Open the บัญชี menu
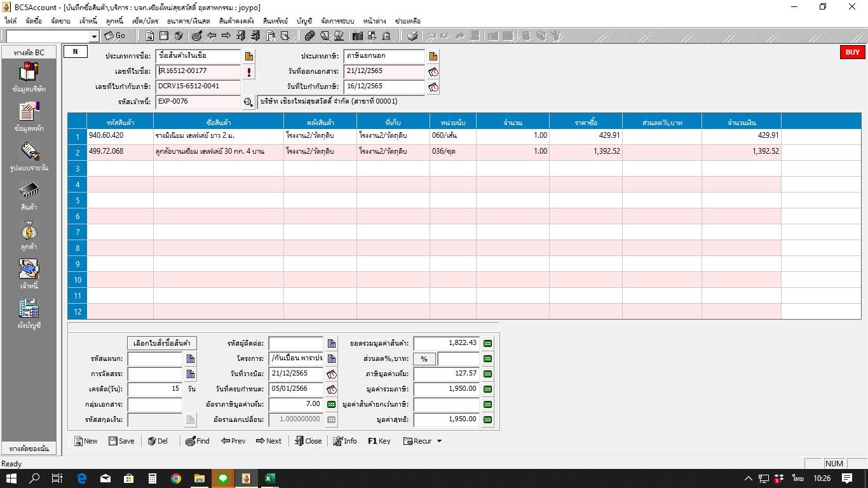The width and height of the screenshot is (868, 488). click(x=304, y=21)
